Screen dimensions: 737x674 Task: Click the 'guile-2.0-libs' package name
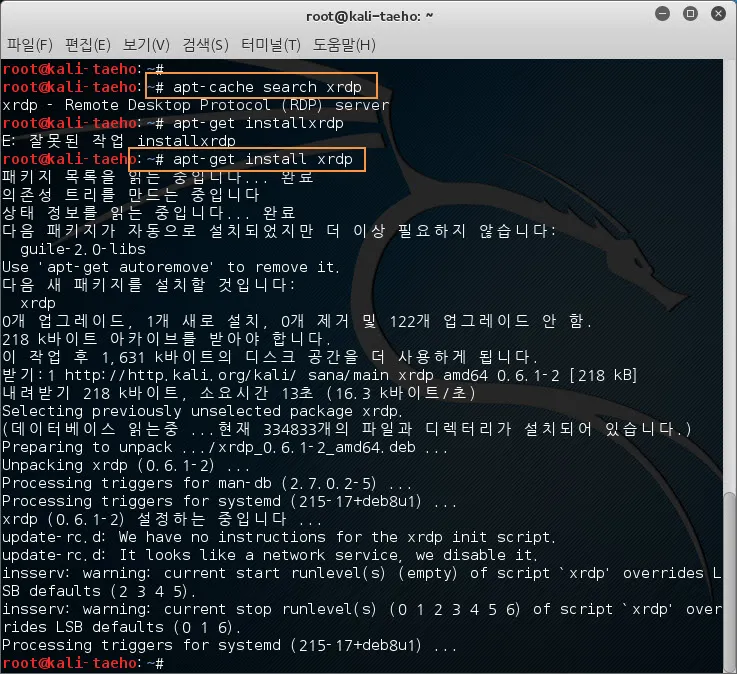(x=83, y=249)
